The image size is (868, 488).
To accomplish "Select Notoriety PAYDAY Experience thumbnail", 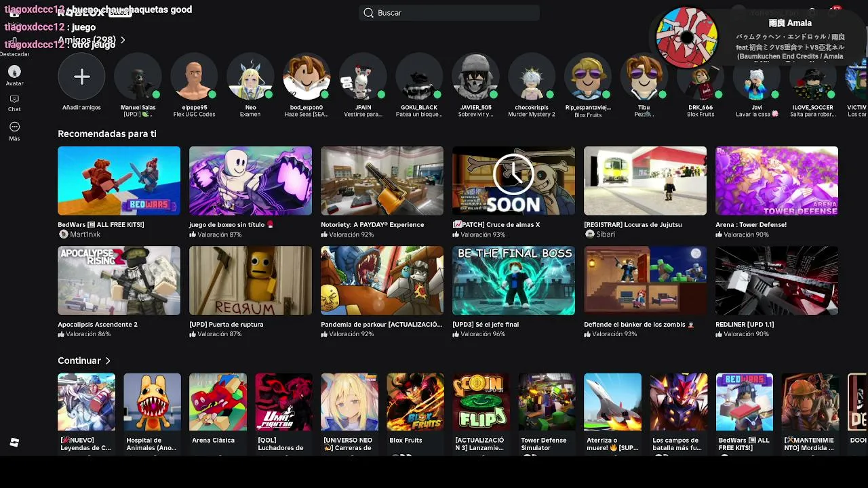I will (382, 181).
